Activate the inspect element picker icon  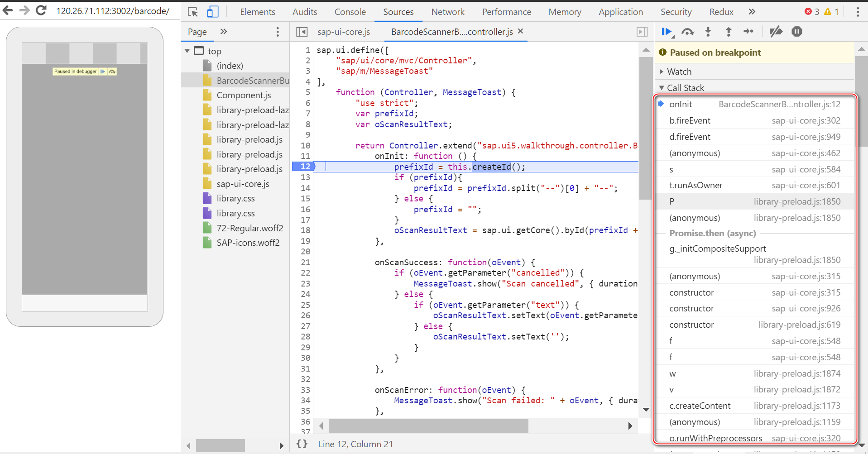(x=193, y=12)
